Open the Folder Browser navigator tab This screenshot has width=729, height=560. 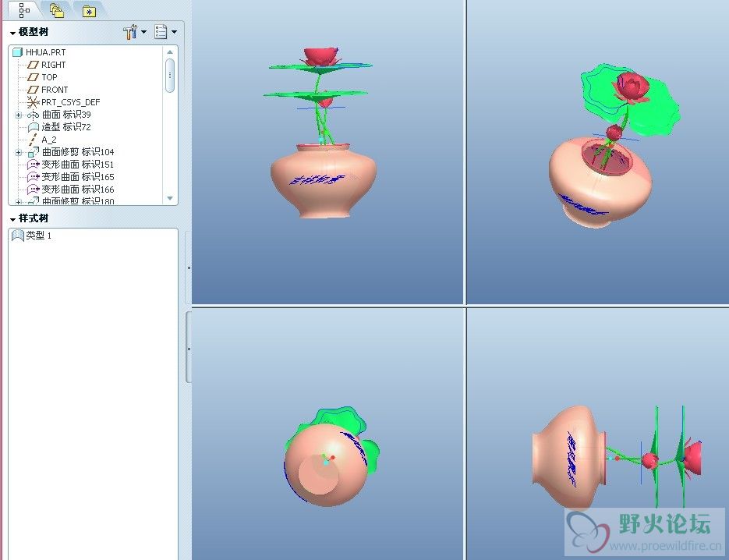coord(57,10)
